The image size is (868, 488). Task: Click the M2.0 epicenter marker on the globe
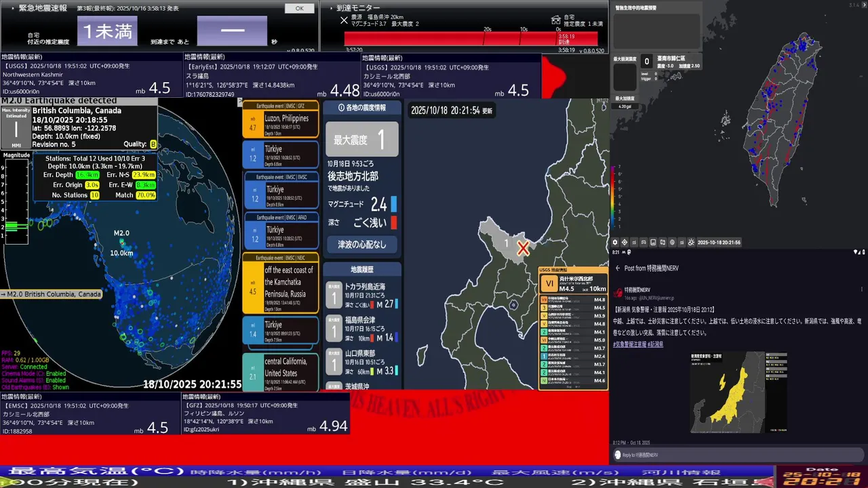(122, 241)
